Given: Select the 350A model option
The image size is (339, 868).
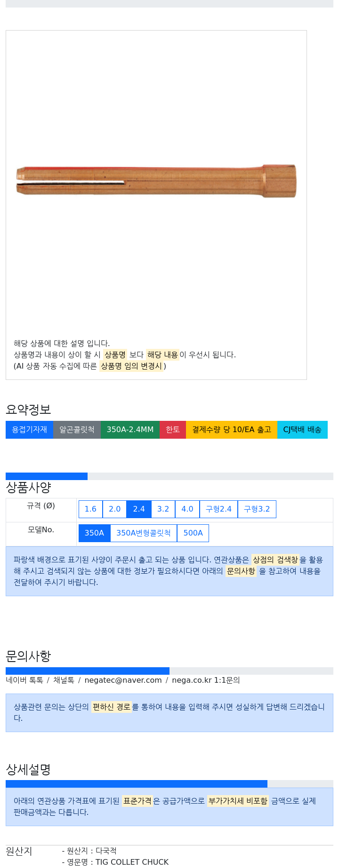Looking at the screenshot, I should point(94,533).
